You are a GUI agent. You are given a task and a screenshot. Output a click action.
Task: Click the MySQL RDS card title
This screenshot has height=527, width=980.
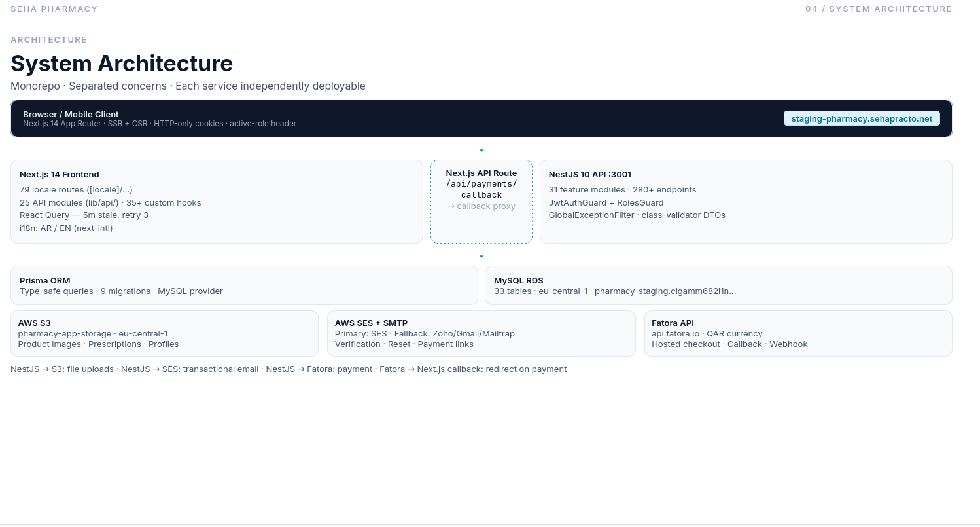(519, 281)
